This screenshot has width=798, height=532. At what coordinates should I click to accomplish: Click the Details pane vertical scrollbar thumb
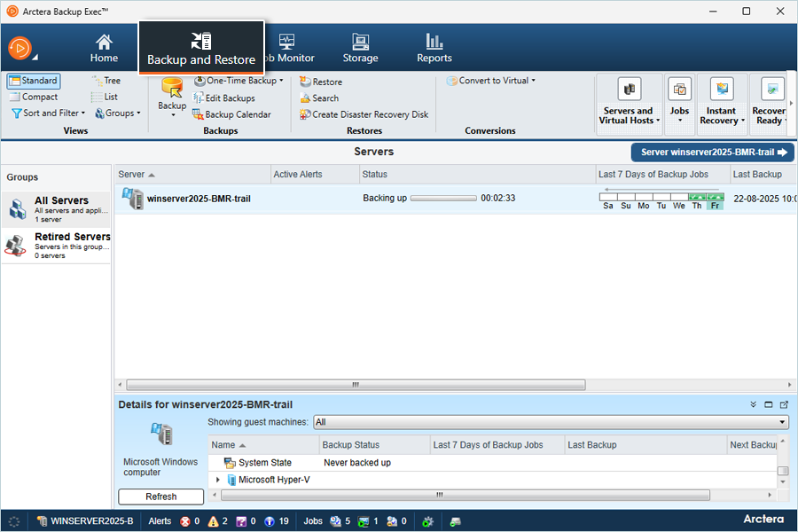[x=783, y=471]
